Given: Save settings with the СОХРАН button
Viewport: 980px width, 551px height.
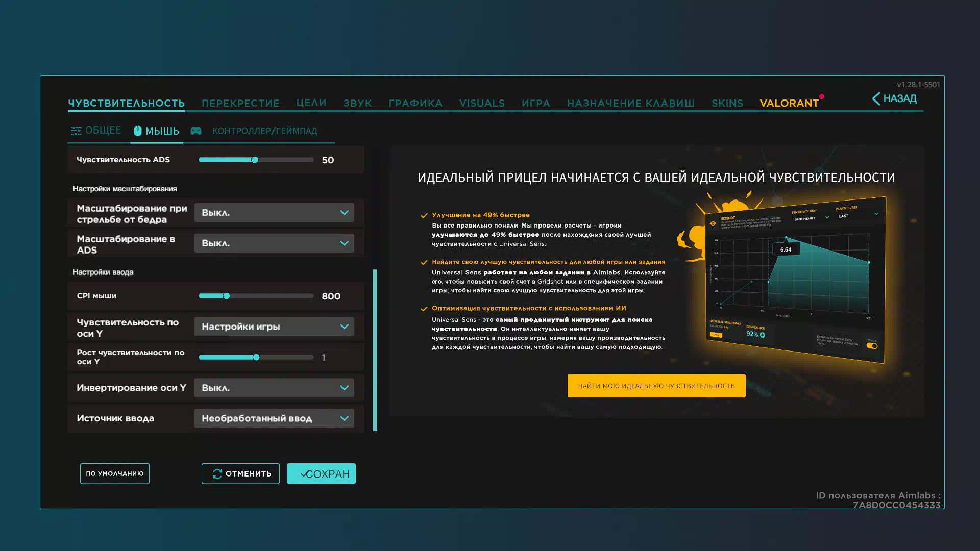Looking at the screenshot, I should click(x=321, y=474).
